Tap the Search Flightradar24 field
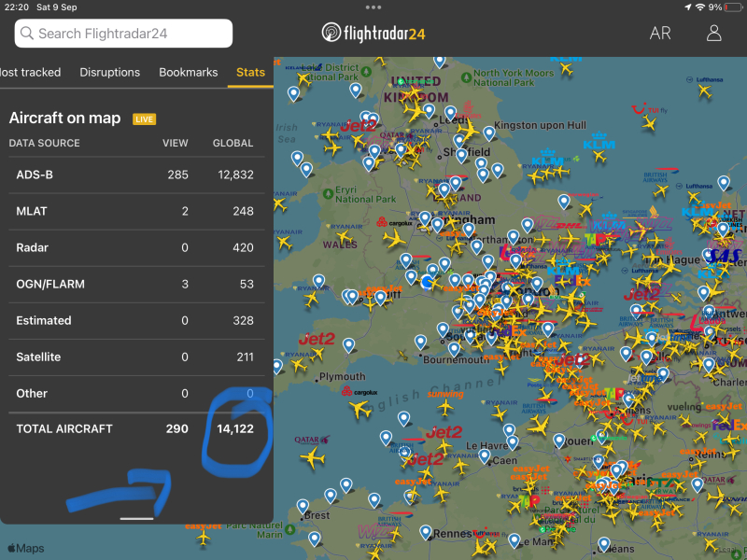The height and width of the screenshot is (560, 747). (x=123, y=34)
